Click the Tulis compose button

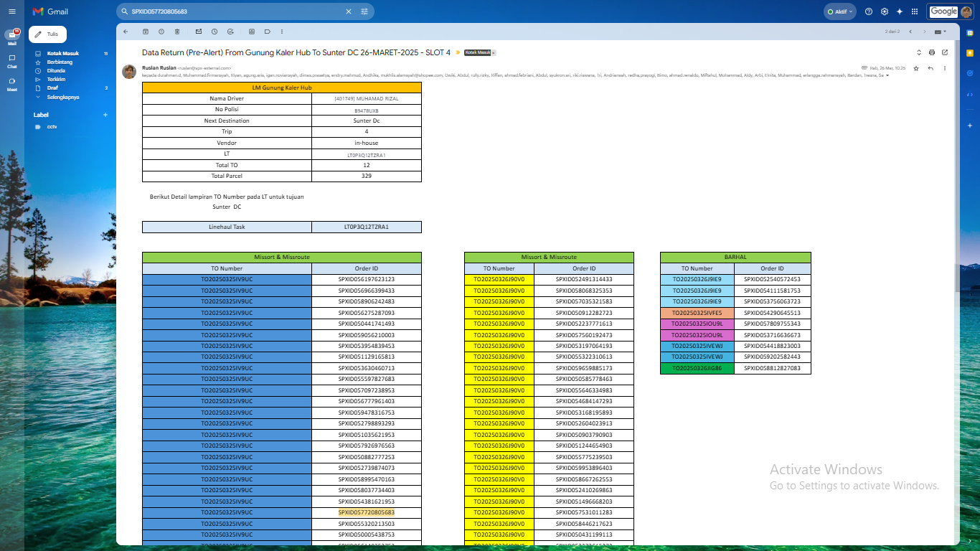tap(47, 34)
